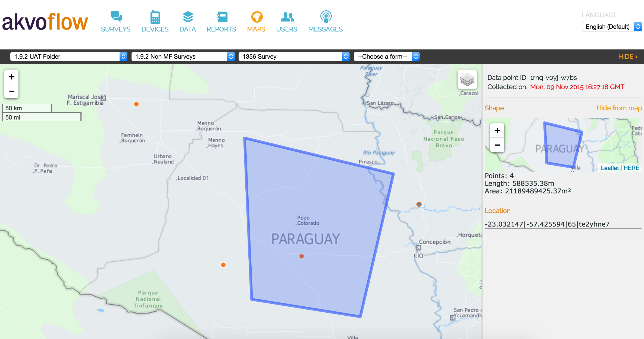Image resolution: width=644 pixels, height=339 pixels.
Task: Open the Users section icon
Action: [287, 17]
